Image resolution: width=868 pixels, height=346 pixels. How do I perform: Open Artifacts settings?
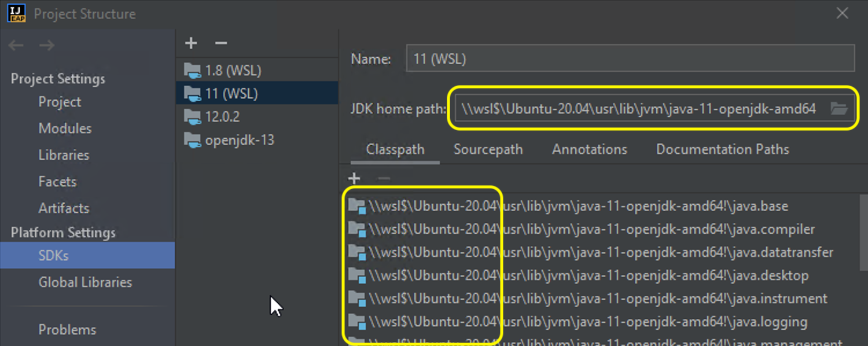tap(64, 208)
